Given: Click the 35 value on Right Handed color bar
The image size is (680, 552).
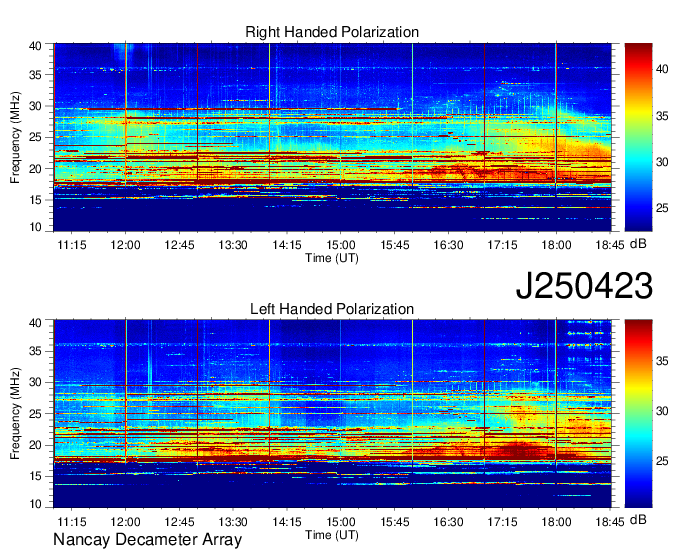Looking at the screenshot, I should (662, 116).
